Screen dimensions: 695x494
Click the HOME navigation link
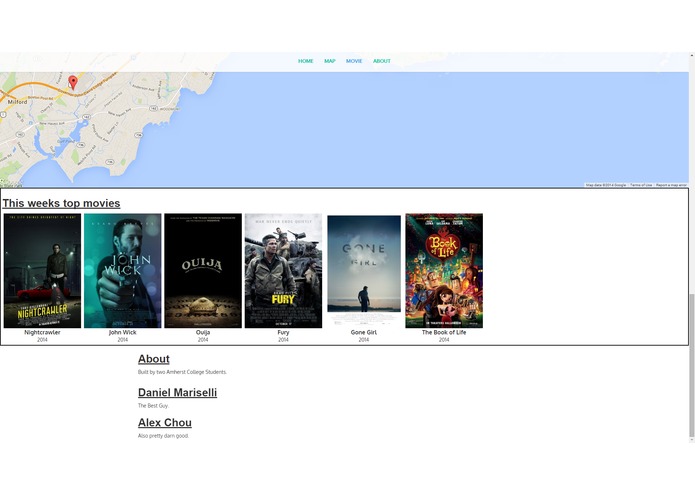point(305,61)
